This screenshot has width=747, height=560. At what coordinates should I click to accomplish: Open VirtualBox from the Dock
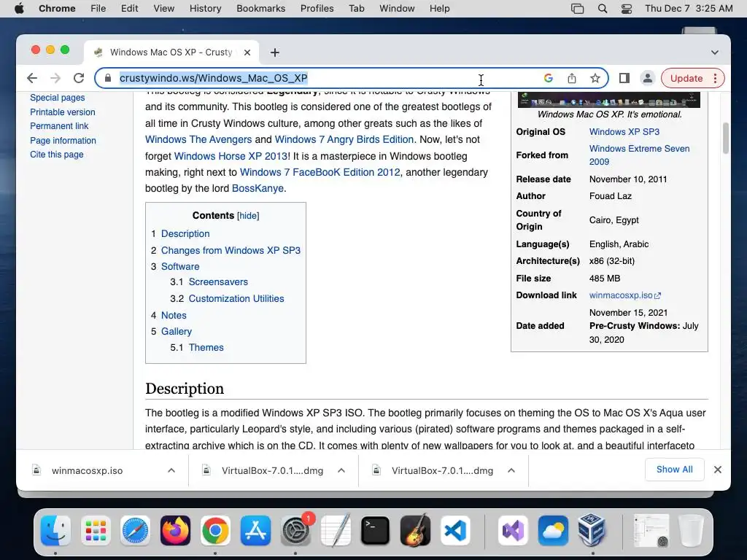[592, 530]
